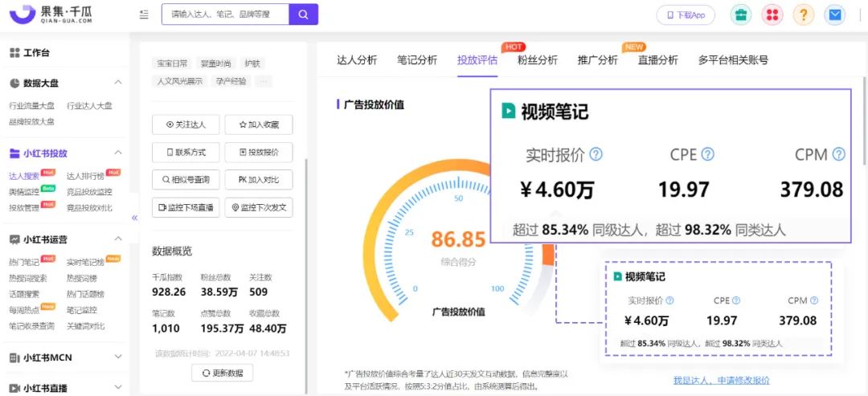Click the 监控下次发文 button
Viewport: 868px width, 396px height.
259,207
